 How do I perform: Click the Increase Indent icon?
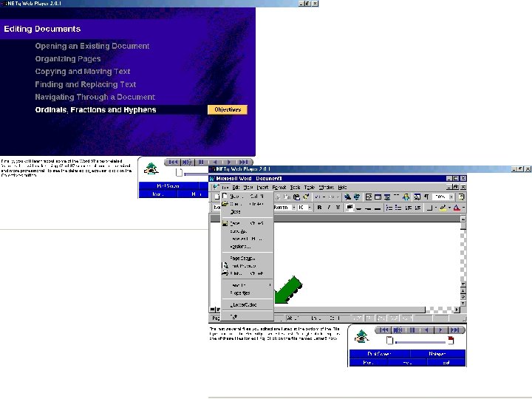coord(417,208)
